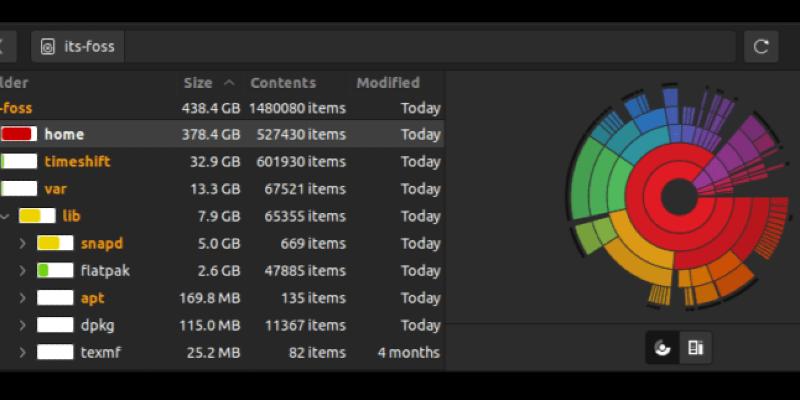This screenshot has height=400, width=800.
Task: Click the red usage bar for home
Action: coord(18,134)
